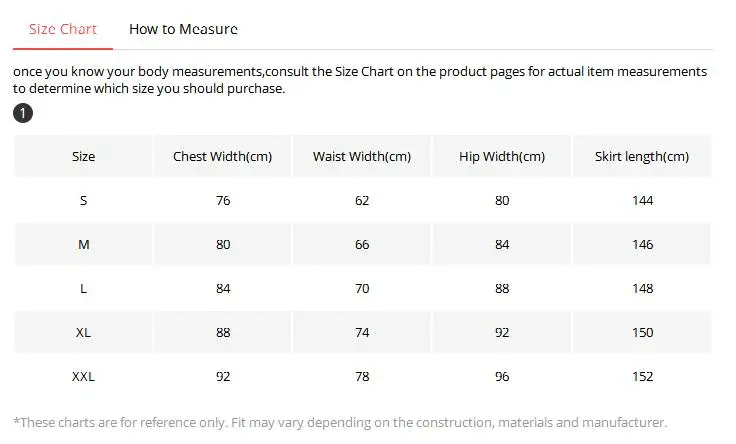Viewport: 736px width, 444px height.
Task: Click the Chest Width(cm) column header
Action: [222, 157]
